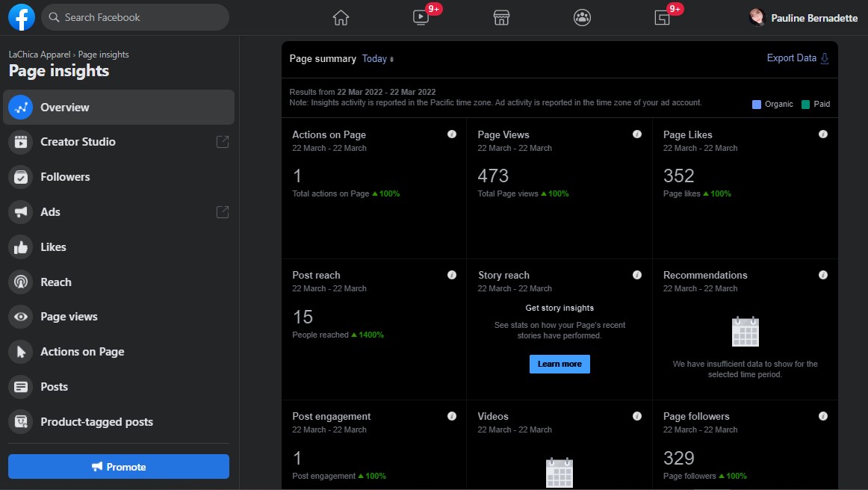Select Followers in the sidebar
This screenshot has height=490, width=868.
click(119, 177)
